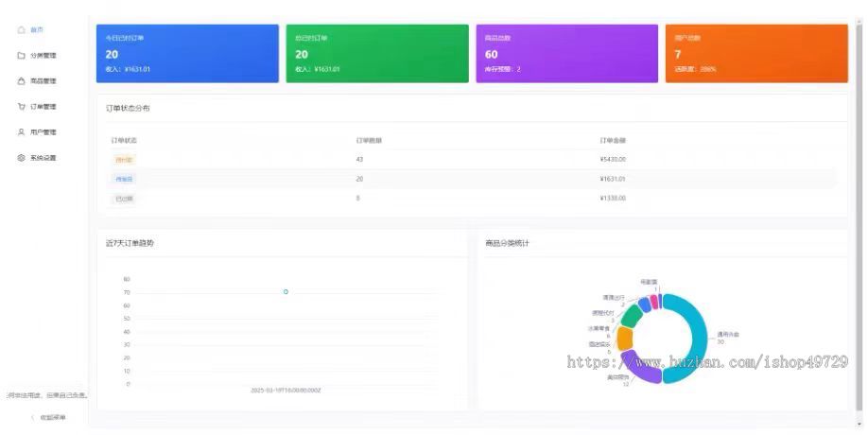Click the table amount ¥1338.00
This screenshot has width=868, height=435.
click(x=613, y=199)
